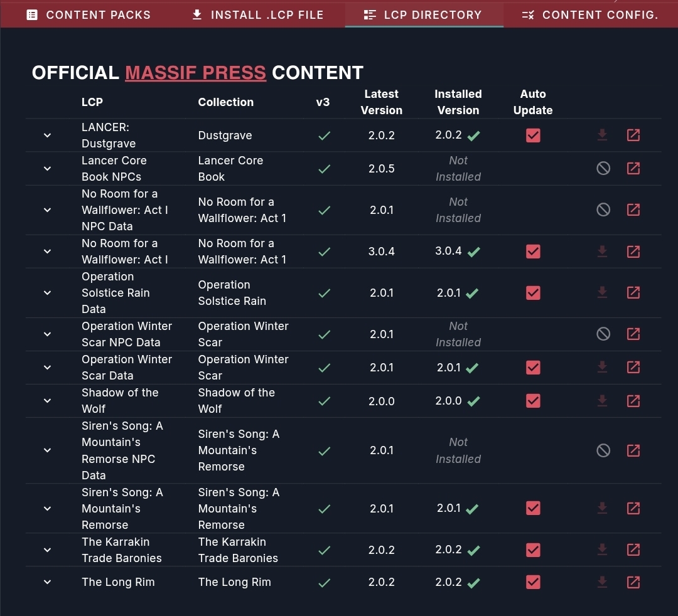678x616 pixels.
Task: Click download icon for Siren's Song 2.0.1 installed
Action: point(602,509)
